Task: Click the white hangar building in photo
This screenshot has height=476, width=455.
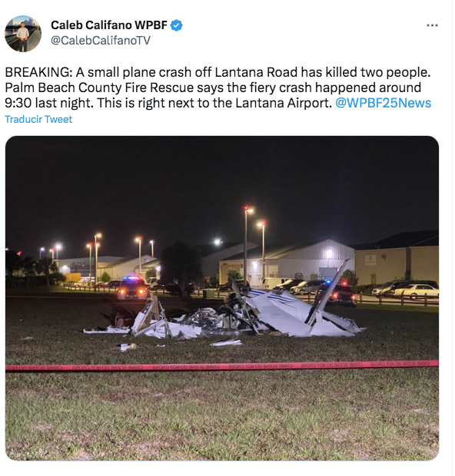Action: click(x=287, y=262)
